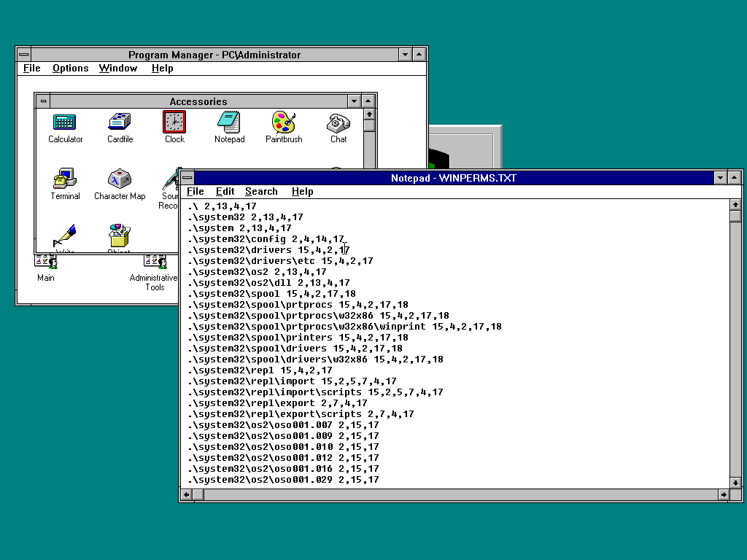Click line ".\system32\os2\oso001.007 2,15,17"
The image size is (747, 560).
[283, 425]
